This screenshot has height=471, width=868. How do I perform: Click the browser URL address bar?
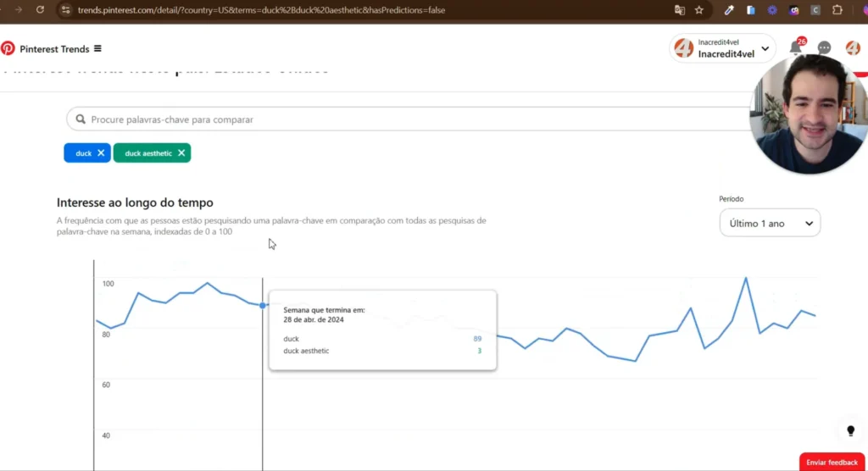click(261, 10)
